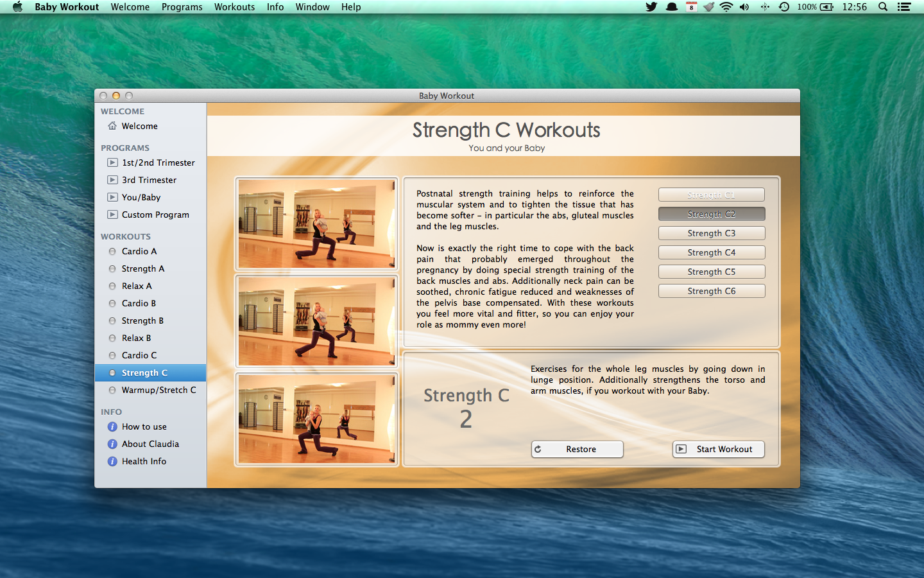Click the play icon on Start Workout

[681, 449]
